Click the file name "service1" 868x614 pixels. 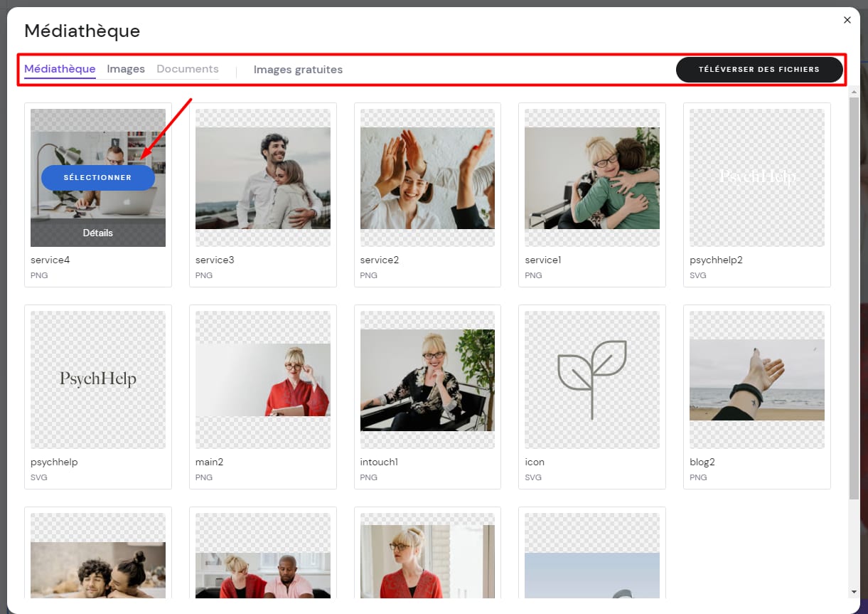pos(543,260)
